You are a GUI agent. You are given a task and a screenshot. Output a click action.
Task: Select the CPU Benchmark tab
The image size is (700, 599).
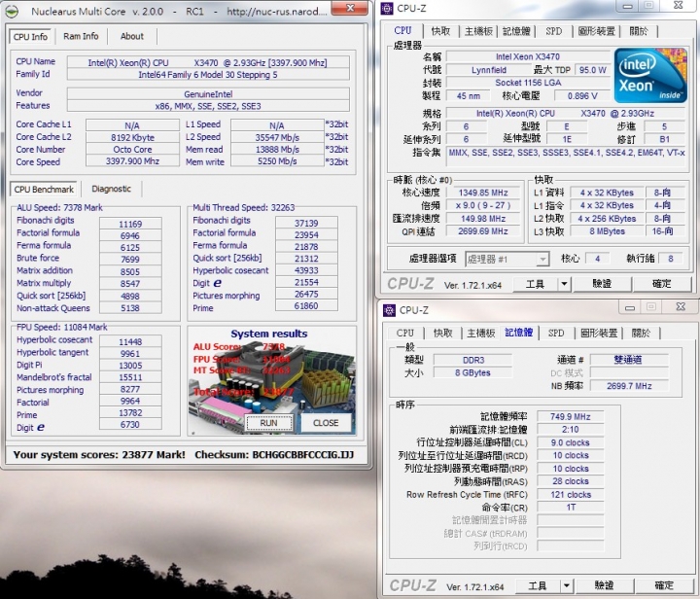(44, 190)
